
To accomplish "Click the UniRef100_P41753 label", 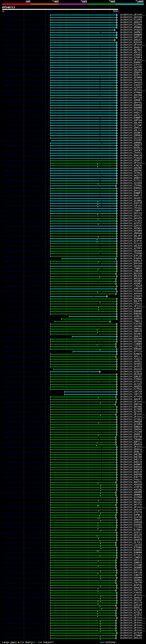I will (131, 590).
